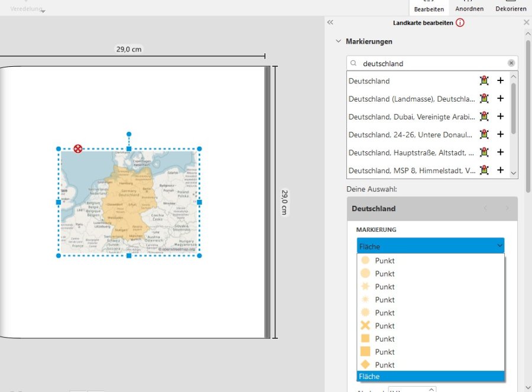Collapse the side panel with the double-chevron icon

(330, 22)
